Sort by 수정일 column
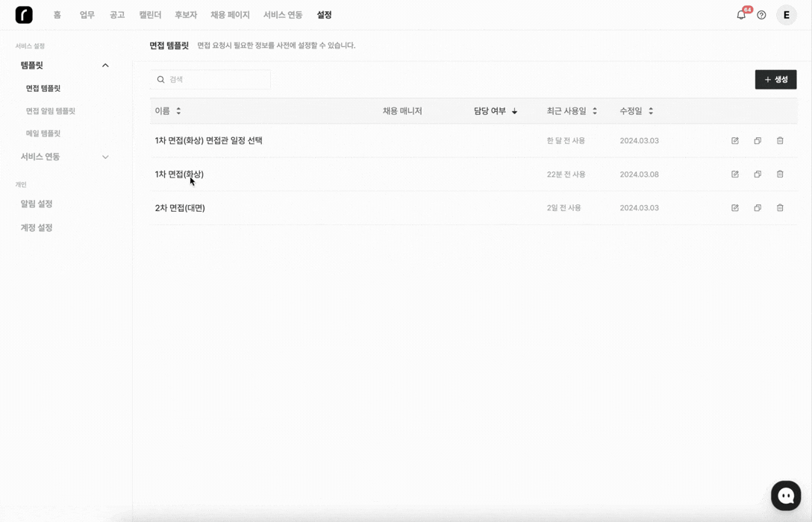This screenshot has height=522, width=812. [x=636, y=111]
